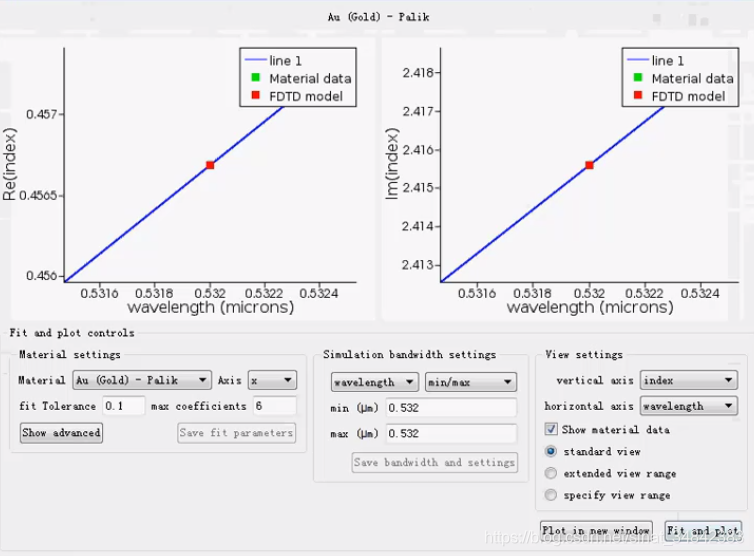
Task: Click the Fit and plot button
Action: 703,531
